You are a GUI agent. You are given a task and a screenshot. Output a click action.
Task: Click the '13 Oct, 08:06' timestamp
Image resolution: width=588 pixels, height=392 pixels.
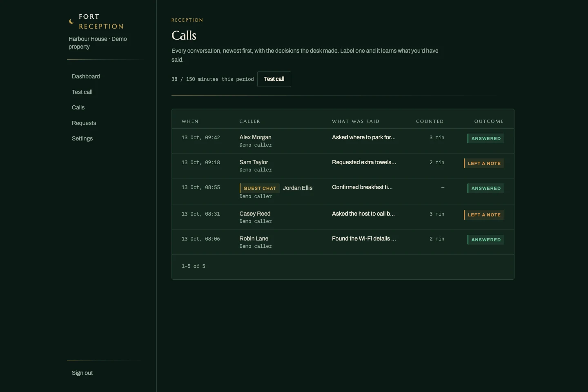tap(201, 239)
